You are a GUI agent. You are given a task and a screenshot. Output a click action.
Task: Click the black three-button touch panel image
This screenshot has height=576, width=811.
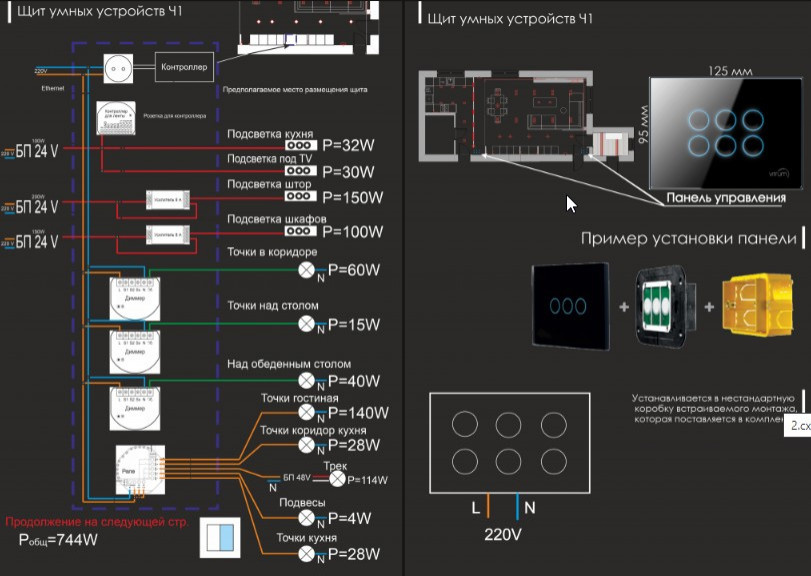pos(570,306)
